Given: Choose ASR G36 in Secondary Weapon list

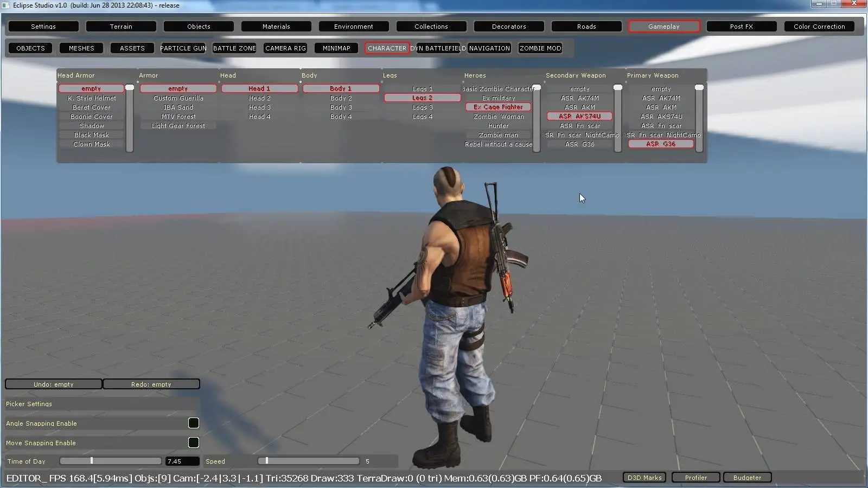Looking at the screenshot, I should (580, 144).
